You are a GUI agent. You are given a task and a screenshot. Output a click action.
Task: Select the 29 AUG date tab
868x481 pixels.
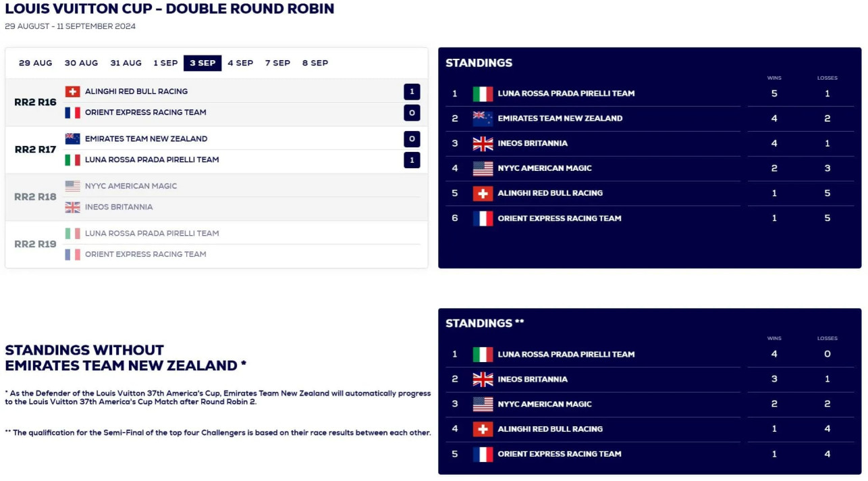pyautogui.click(x=36, y=63)
